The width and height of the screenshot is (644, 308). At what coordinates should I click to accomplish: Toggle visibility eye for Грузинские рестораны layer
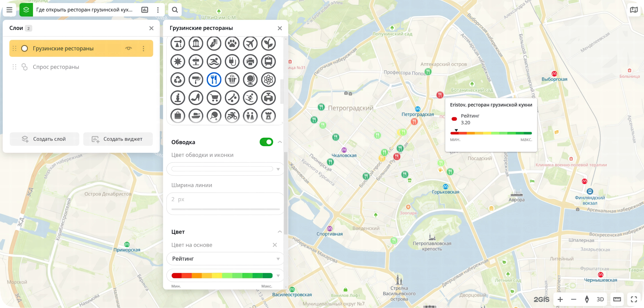[x=128, y=48]
